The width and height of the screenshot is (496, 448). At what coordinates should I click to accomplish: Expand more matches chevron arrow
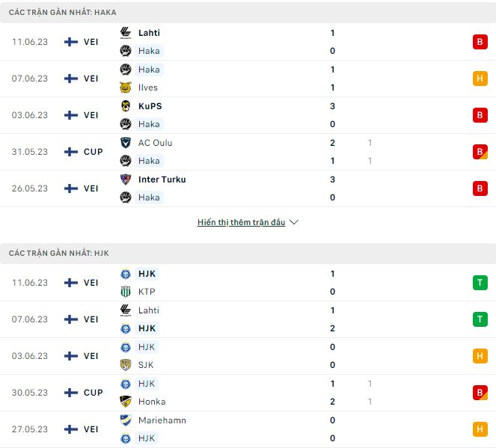[294, 223]
